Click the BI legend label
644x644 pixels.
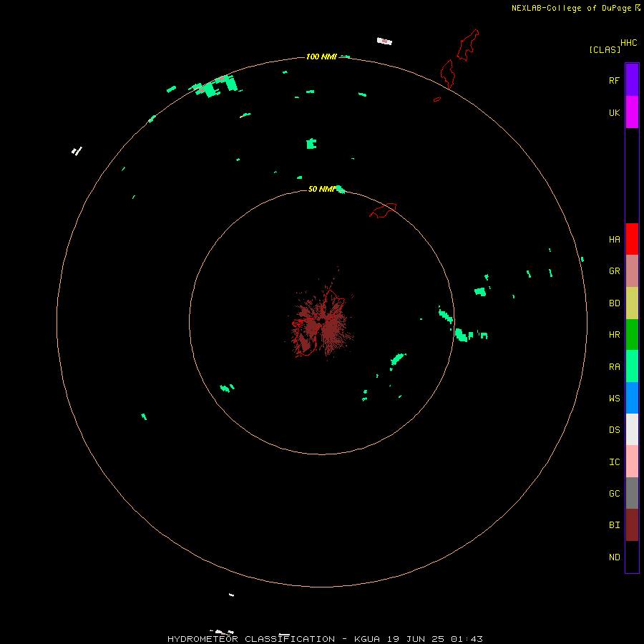(614, 525)
